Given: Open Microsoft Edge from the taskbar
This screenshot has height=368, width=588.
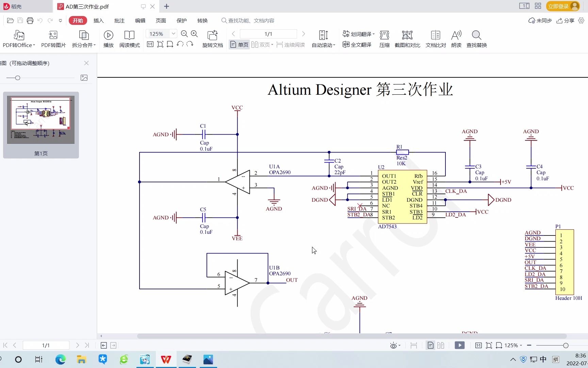Looking at the screenshot, I should (61, 359).
